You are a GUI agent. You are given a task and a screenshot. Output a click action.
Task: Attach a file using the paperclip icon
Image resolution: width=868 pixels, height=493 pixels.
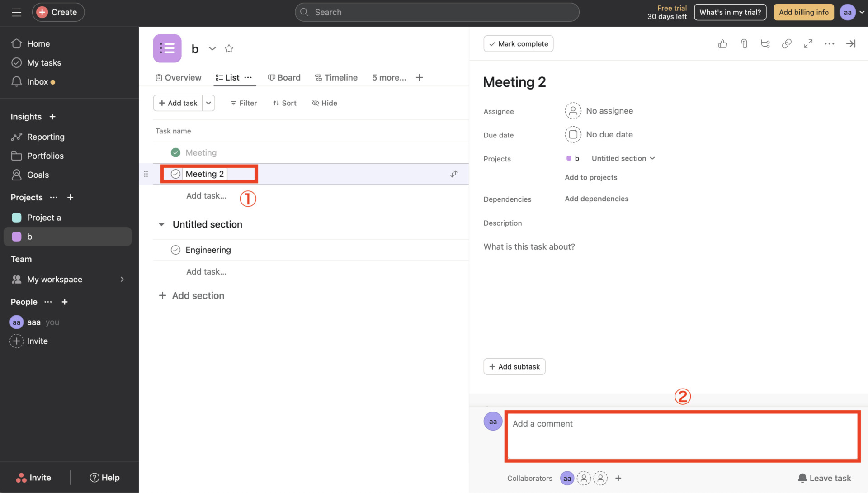pos(744,43)
